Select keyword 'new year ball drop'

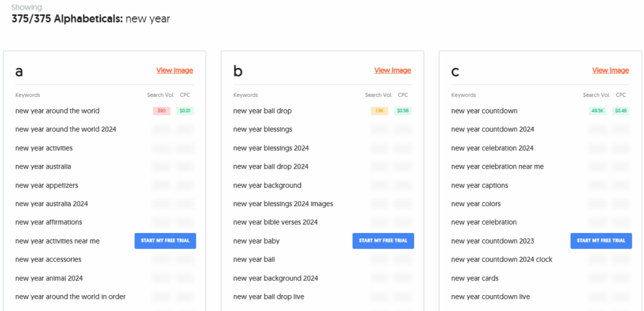click(263, 111)
